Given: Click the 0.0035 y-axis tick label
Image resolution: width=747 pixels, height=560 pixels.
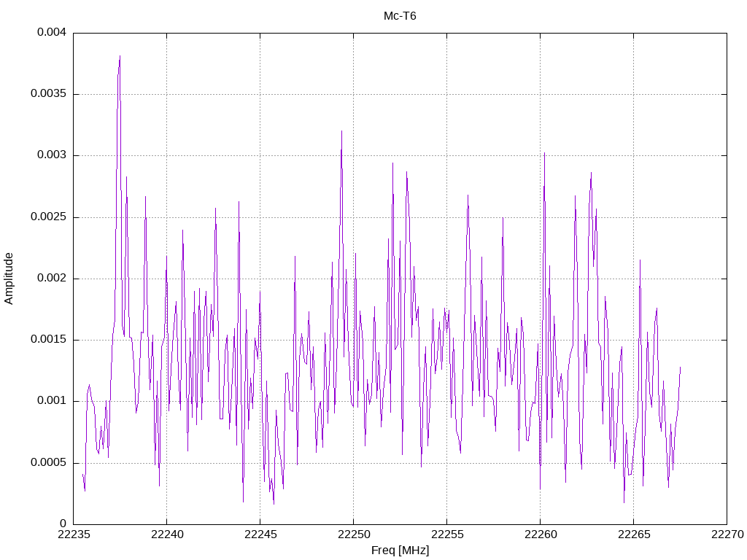Looking at the screenshot, I should 49,94.
